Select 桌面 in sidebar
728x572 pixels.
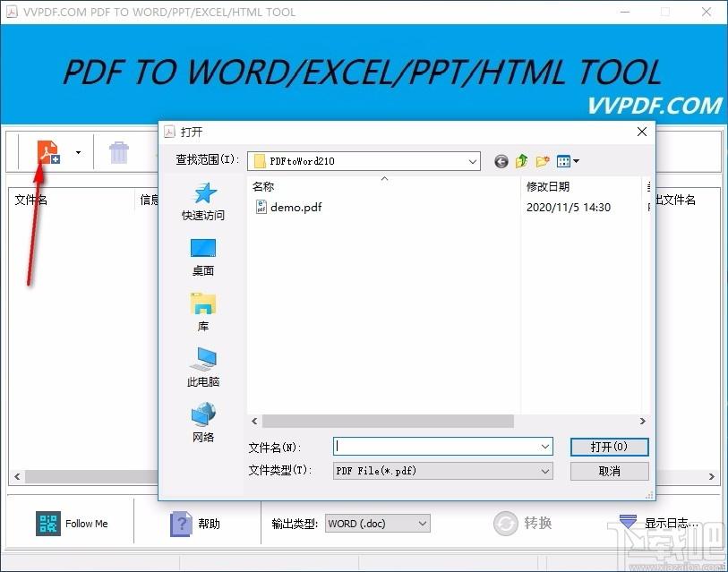[x=203, y=257]
